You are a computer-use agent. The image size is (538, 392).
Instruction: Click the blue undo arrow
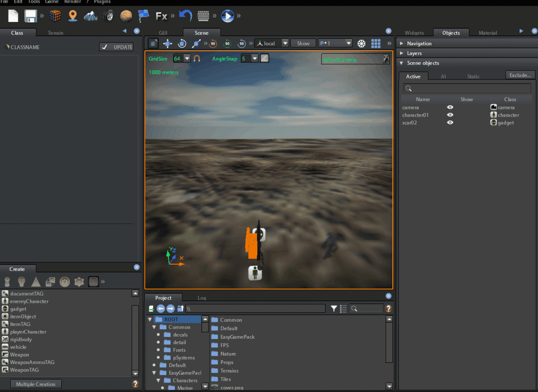186,16
